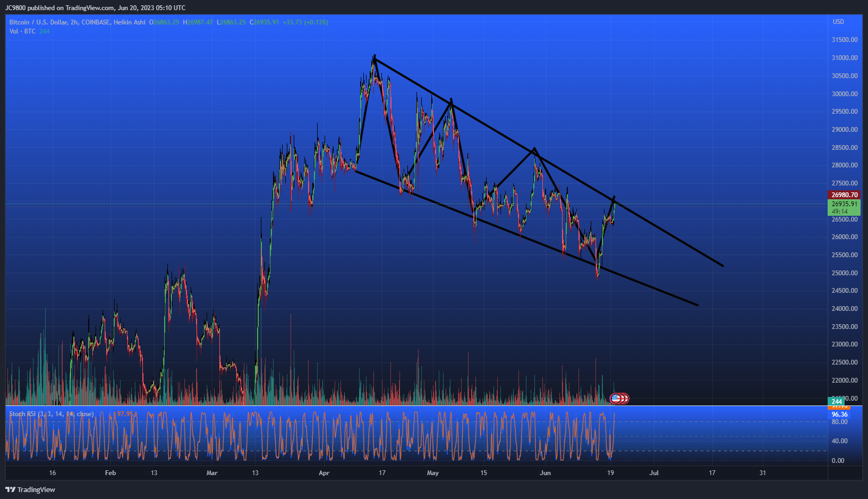Click the 27500.00 price axis label

(x=845, y=183)
